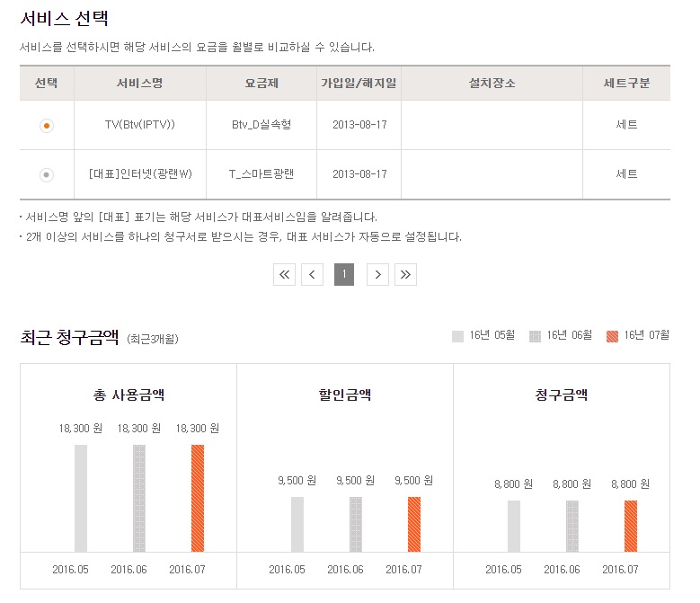Screen dimensions: 700x603
Task: Click the previous page arrow
Action: click(312, 275)
